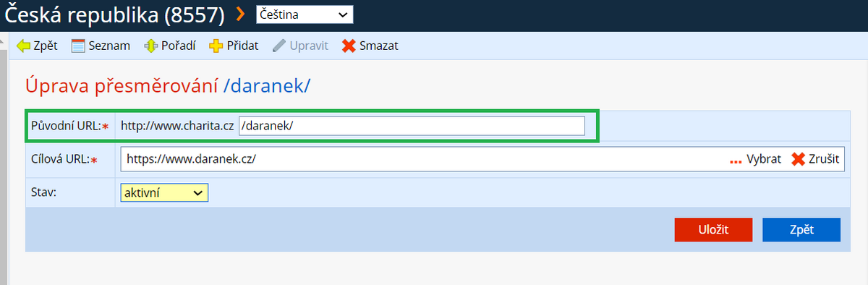This screenshot has height=285, width=868.
Task: Open the Seznam list icon
Action: pyautogui.click(x=78, y=46)
